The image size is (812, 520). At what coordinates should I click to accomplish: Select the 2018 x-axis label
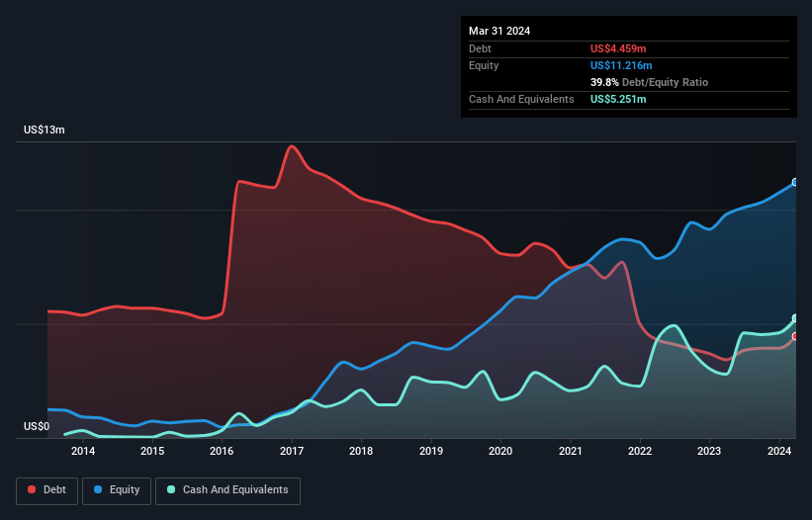coord(361,451)
